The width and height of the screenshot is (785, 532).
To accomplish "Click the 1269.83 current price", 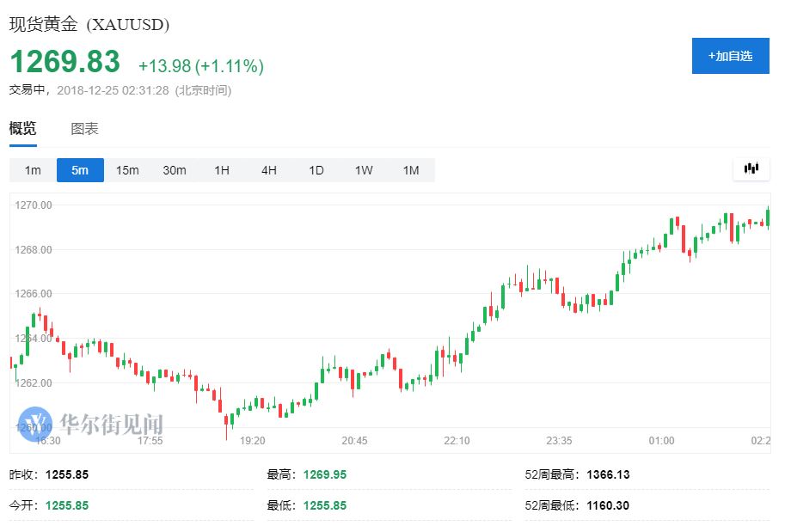I will tap(64, 62).
